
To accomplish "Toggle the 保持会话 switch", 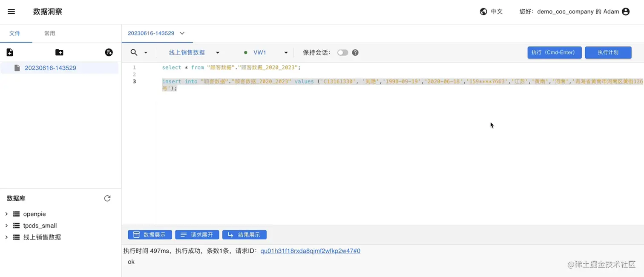I will [342, 53].
